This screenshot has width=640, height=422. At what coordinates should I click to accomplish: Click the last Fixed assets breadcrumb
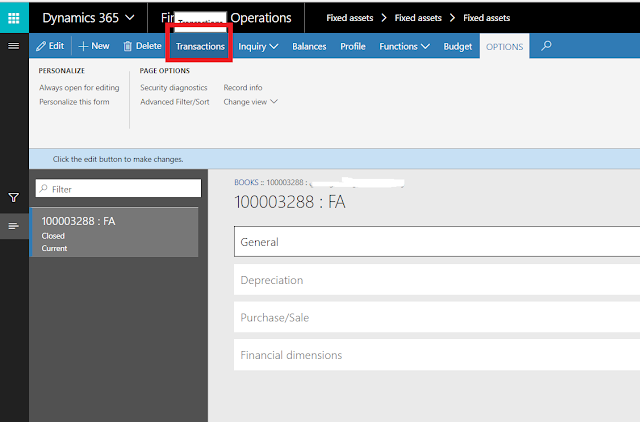(x=487, y=18)
